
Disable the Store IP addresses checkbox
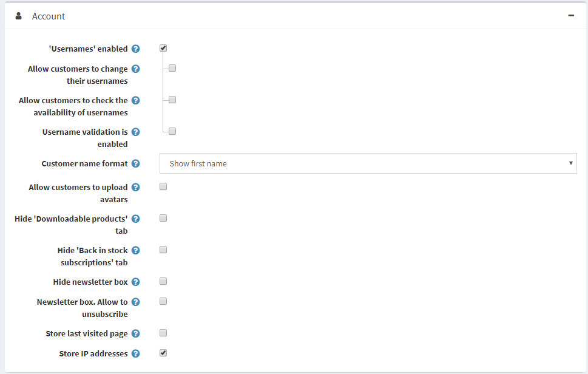click(163, 353)
